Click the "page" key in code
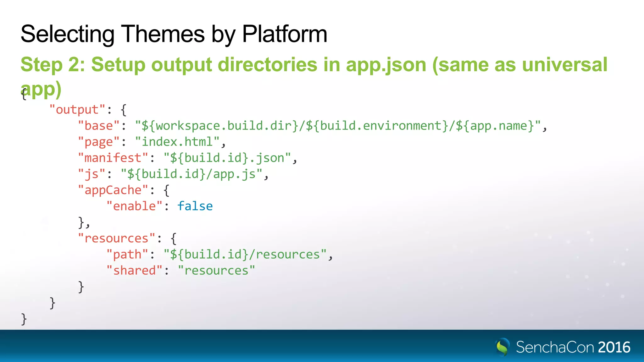This screenshot has height=362, width=644. point(98,142)
